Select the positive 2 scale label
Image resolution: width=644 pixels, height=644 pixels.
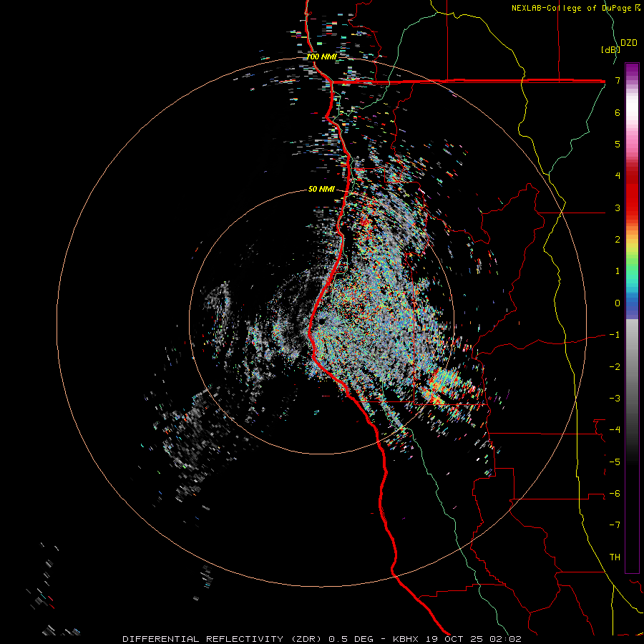[618, 240]
